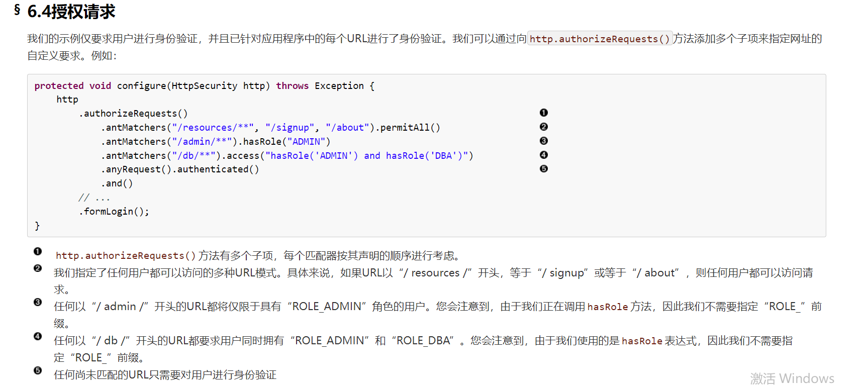The width and height of the screenshot is (868, 386).
Task: Click the protected keyword in the configure method signature
Action: 59,86
